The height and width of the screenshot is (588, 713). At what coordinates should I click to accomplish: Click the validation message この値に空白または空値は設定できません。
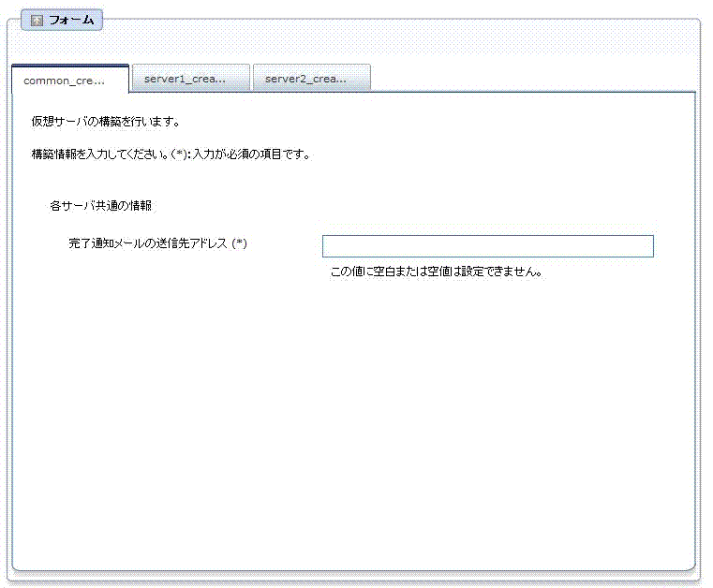pyautogui.click(x=437, y=272)
